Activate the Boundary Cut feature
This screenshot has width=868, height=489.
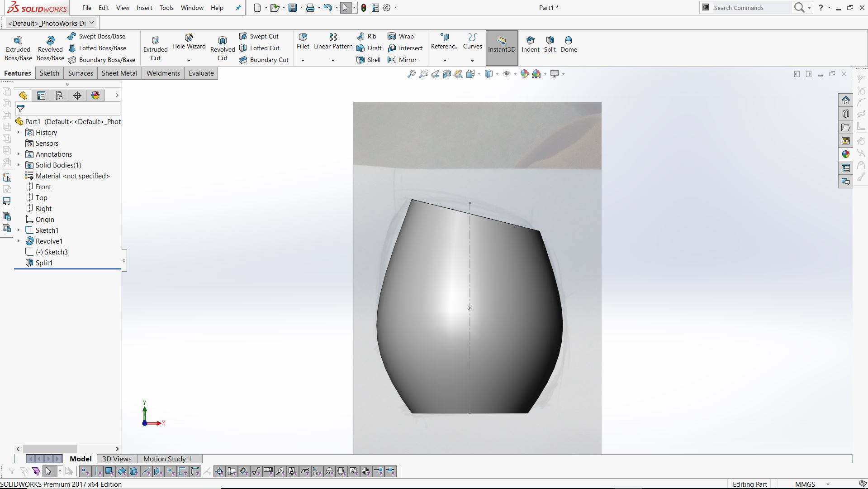[264, 60]
